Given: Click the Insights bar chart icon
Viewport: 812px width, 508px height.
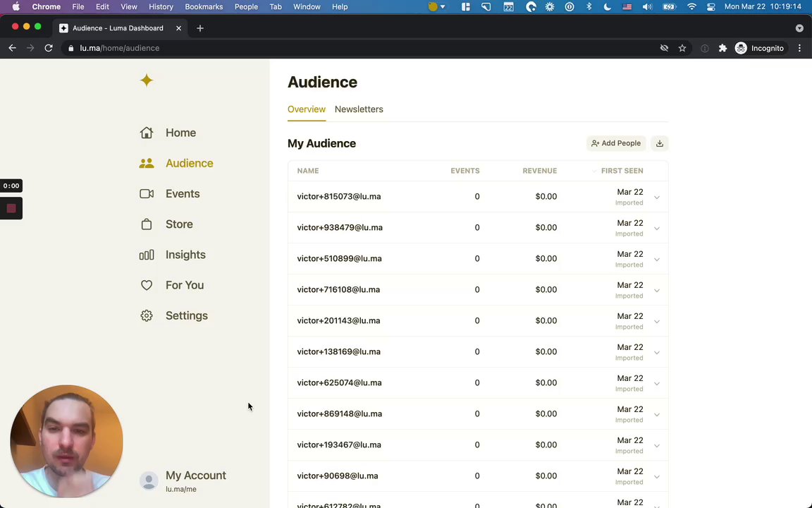Looking at the screenshot, I should pyautogui.click(x=147, y=255).
